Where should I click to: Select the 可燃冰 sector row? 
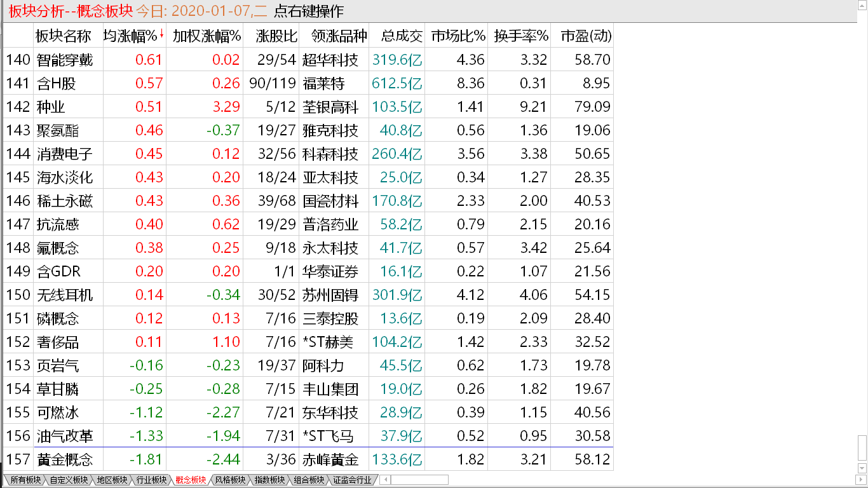click(308, 412)
